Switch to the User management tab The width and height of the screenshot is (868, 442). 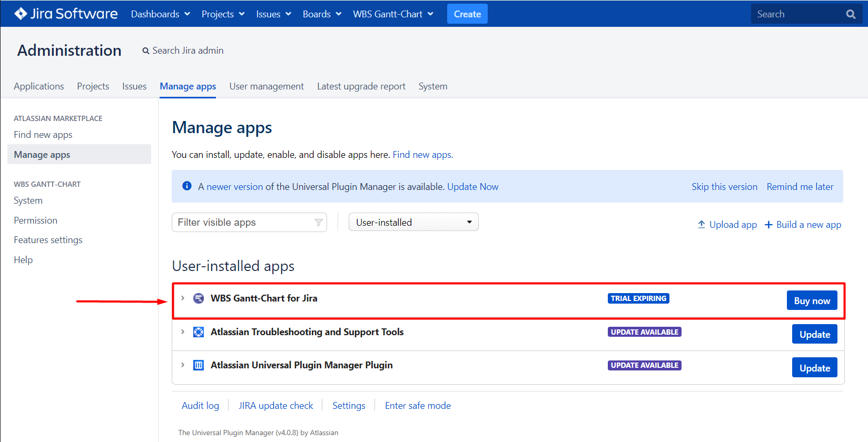[x=267, y=86]
